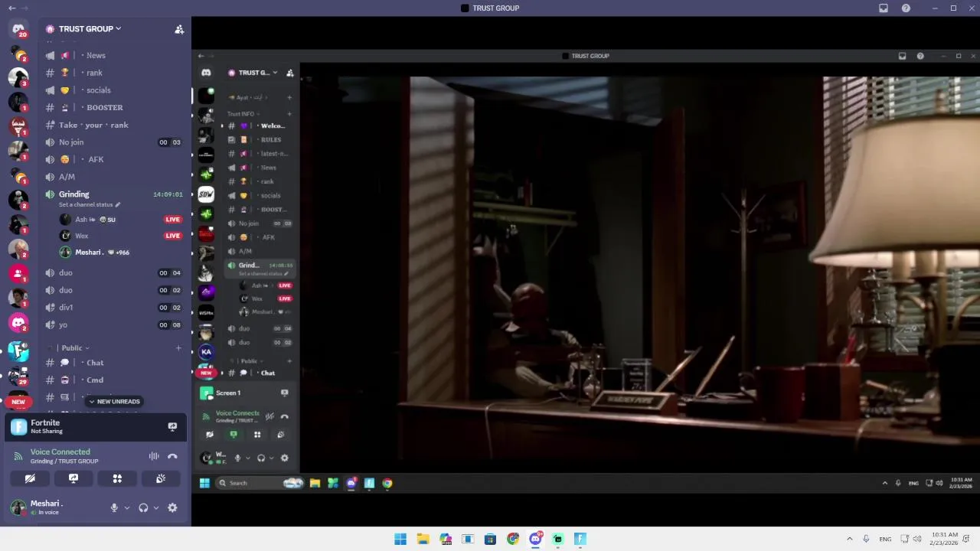Click the Voice Connected status text
Screen dimensions: 980x551
(x=60, y=452)
